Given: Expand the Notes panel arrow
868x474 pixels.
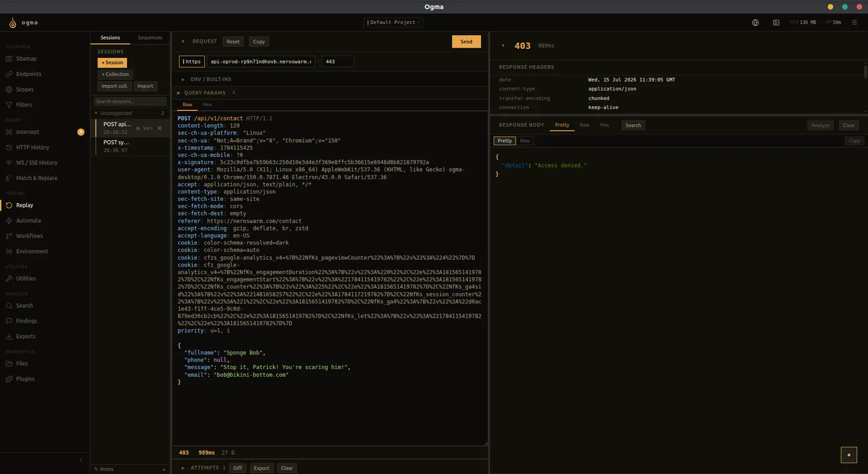Looking at the screenshot, I should click(x=164, y=469).
